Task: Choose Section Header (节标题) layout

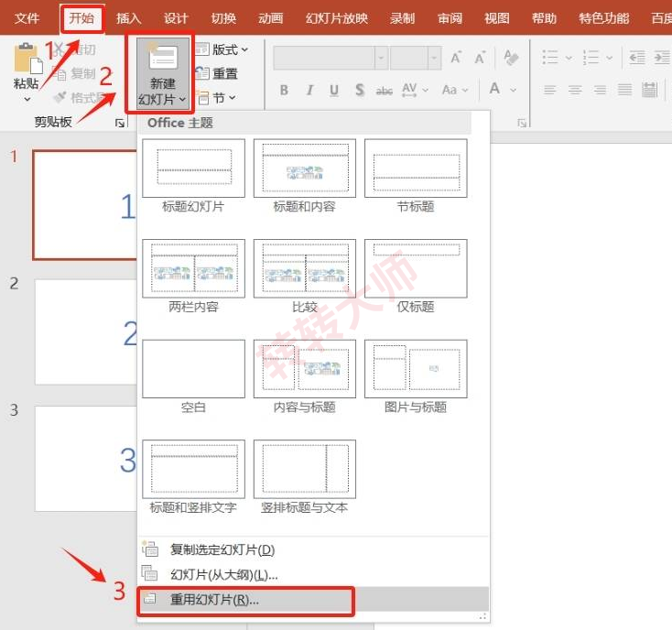Action: (x=416, y=175)
